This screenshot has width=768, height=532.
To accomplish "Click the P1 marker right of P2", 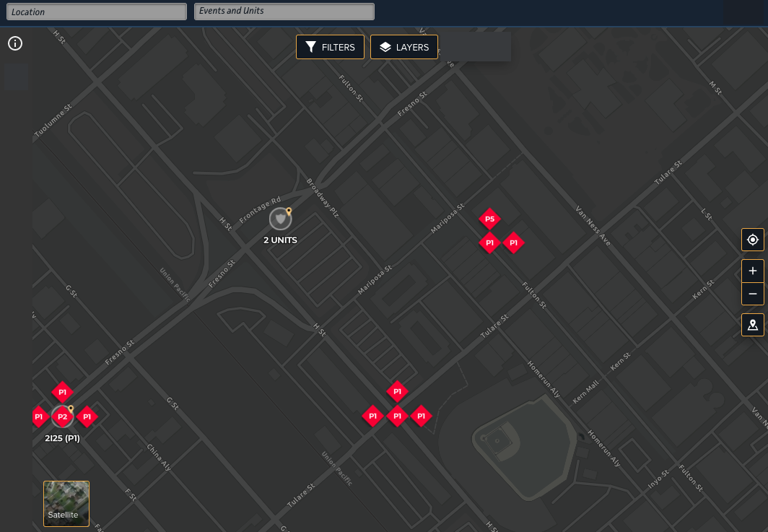I will (87, 417).
